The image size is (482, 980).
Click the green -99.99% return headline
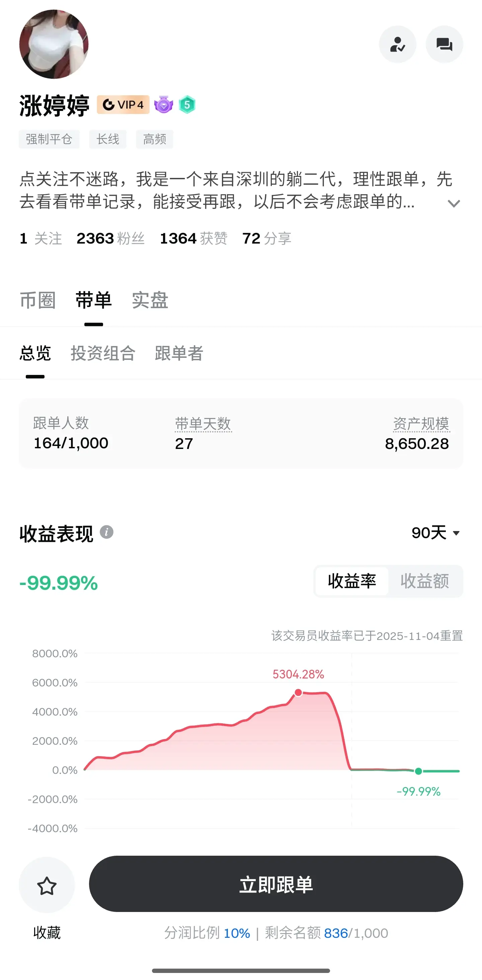[x=59, y=583]
